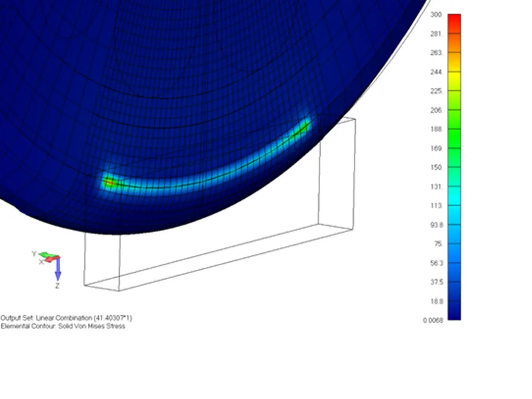Click the 300 maximum legend value
532x399 pixels.
coord(436,15)
